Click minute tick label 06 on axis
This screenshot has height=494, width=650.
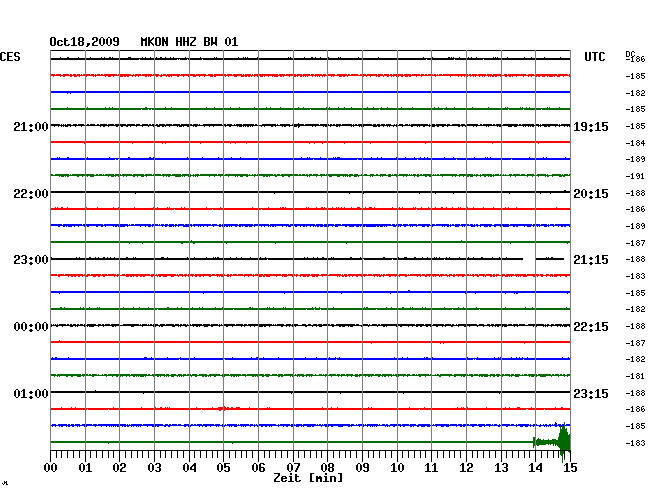coord(258,467)
